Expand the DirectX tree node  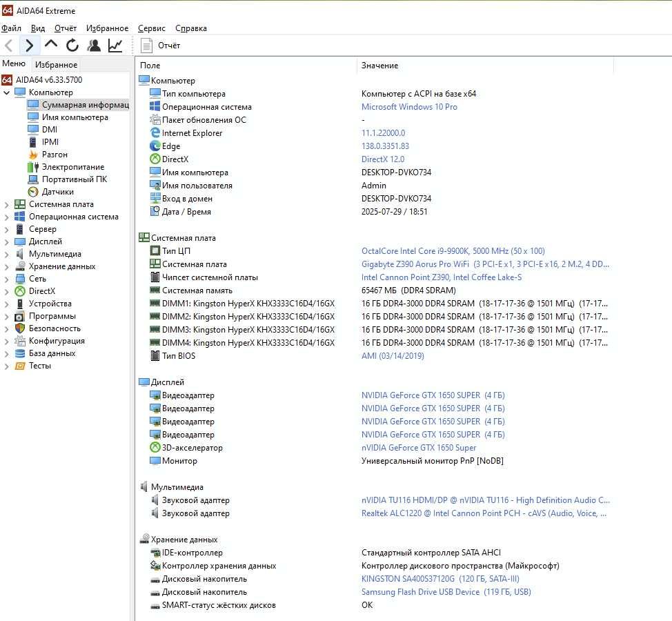click(6, 292)
